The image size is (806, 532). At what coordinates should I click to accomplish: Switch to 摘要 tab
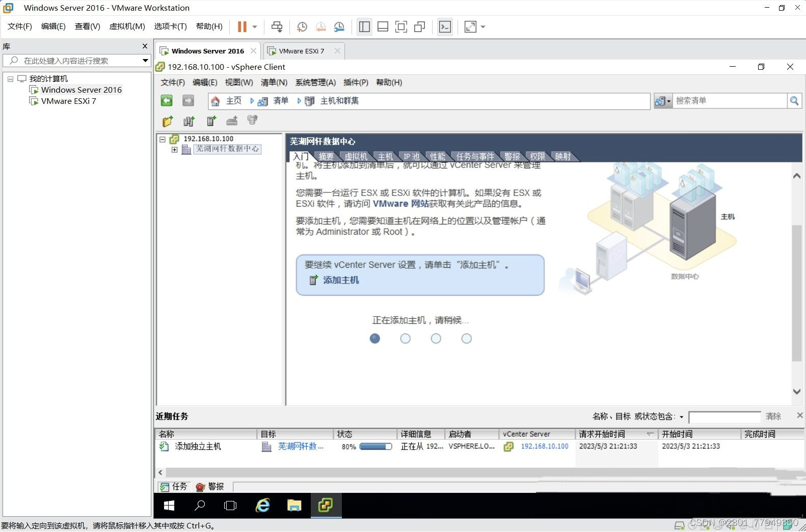(x=326, y=156)
